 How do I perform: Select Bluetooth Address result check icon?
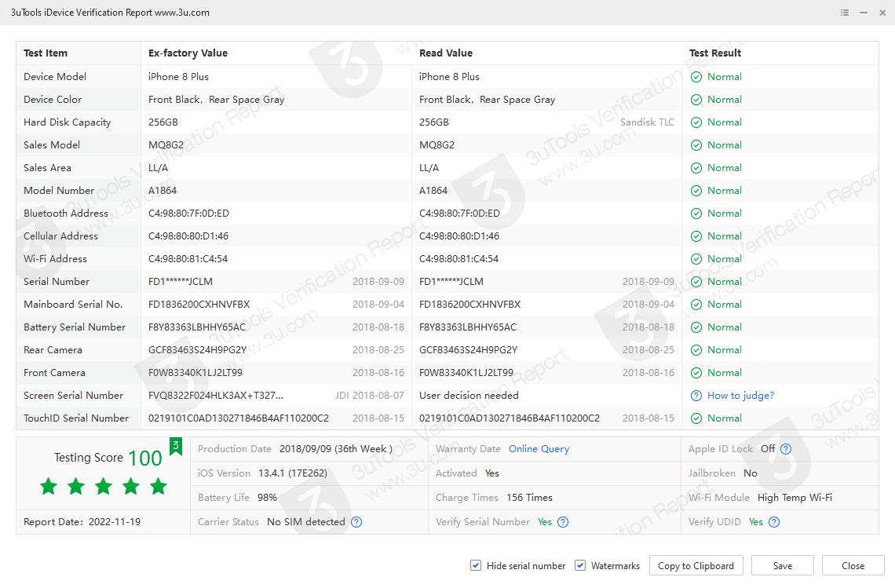(x=696, y=214)
